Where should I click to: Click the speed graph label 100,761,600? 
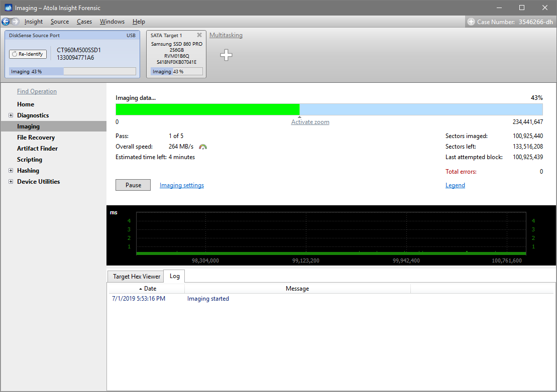point(507,260)
